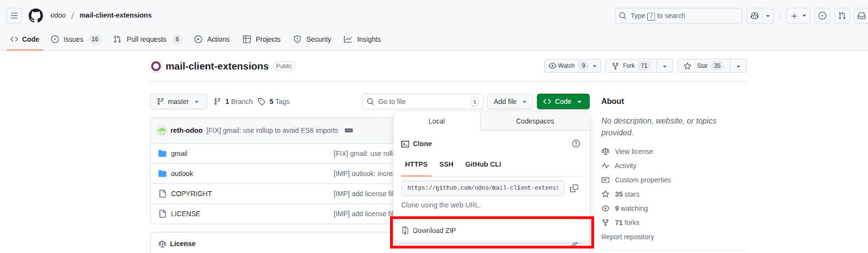Expand the master branch dropdown
The width and height of the screenshot is (868, 253).
[x=178, y=101]
